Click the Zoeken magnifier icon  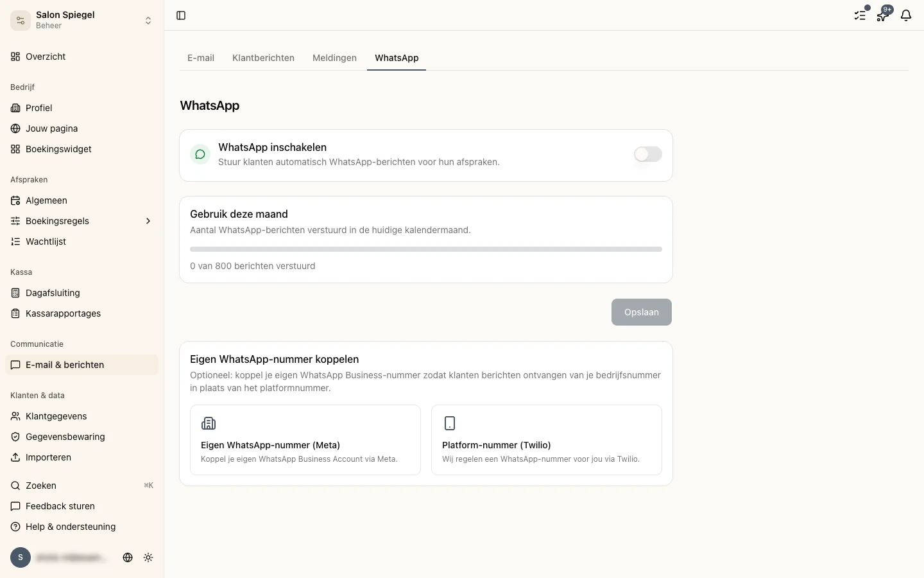pyautogui.click(x=15, y=486)
